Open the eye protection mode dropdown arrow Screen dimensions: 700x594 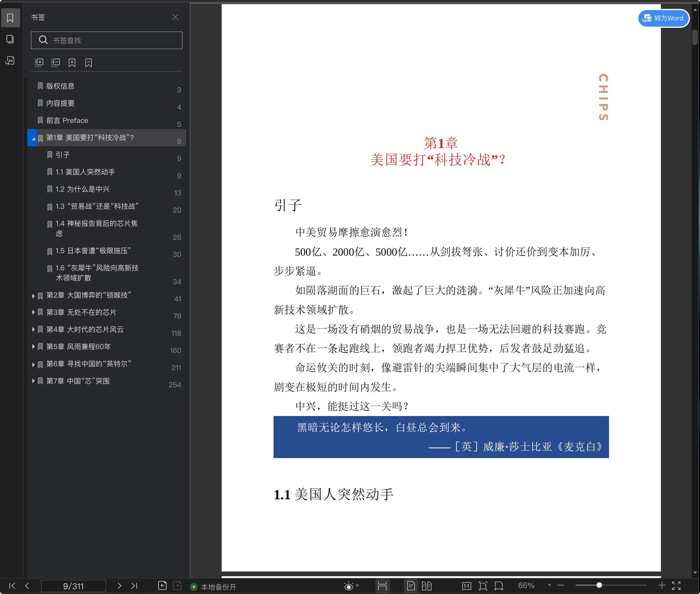(x=358, y=586)
